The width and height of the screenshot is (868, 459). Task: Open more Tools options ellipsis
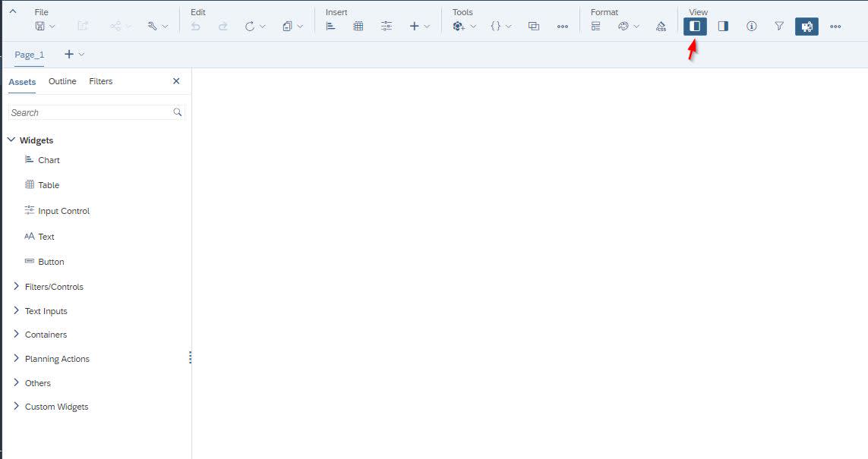point(563,27)
